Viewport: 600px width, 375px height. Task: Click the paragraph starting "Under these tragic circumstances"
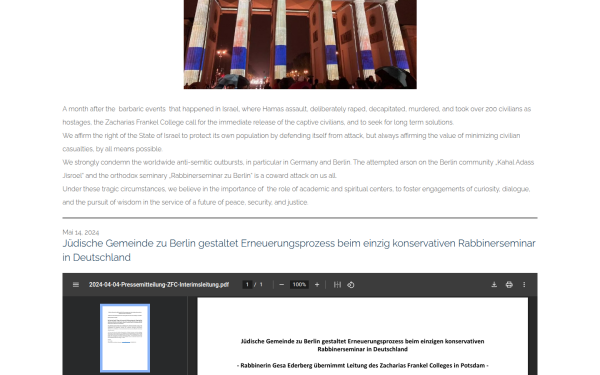tap(296, 196)
